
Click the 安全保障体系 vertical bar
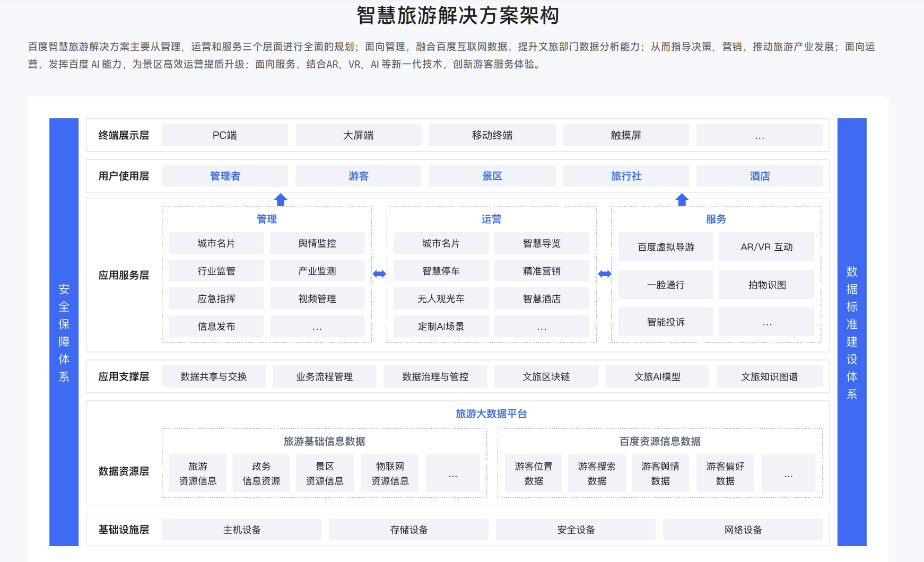(64, 332)
